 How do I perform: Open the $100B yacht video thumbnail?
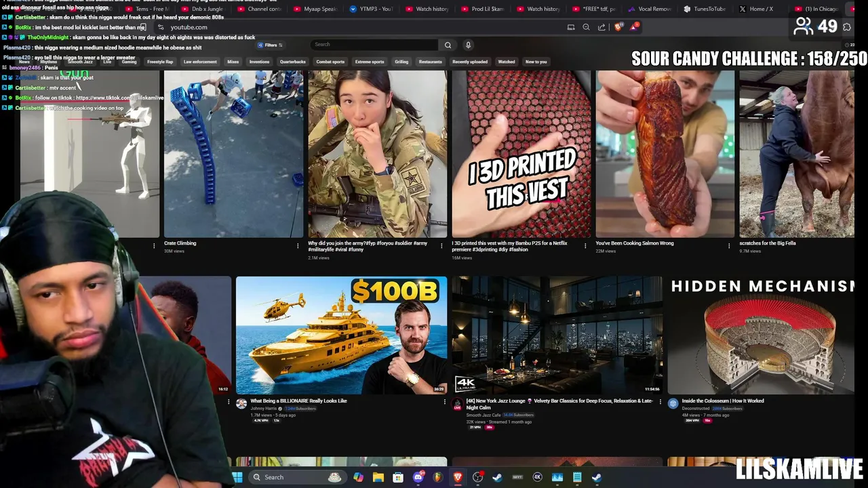[341, 335]
